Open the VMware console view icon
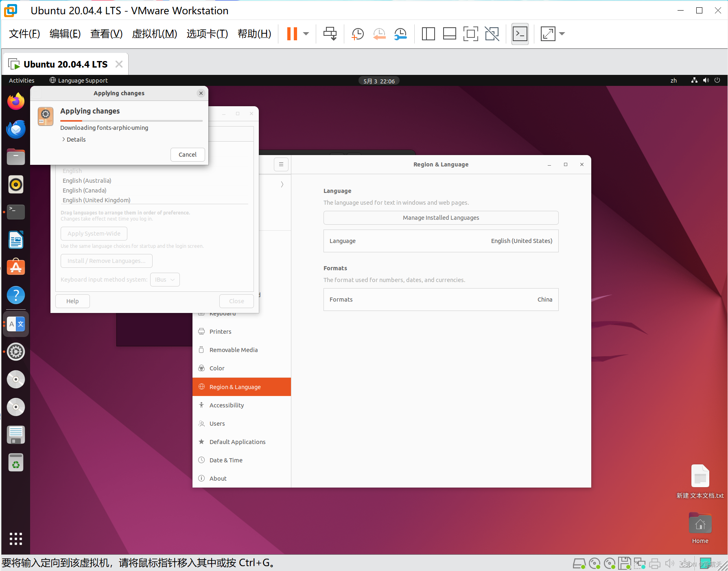This screenshot has height=571, width=728. pyautogui.click(x=520, y=34)
